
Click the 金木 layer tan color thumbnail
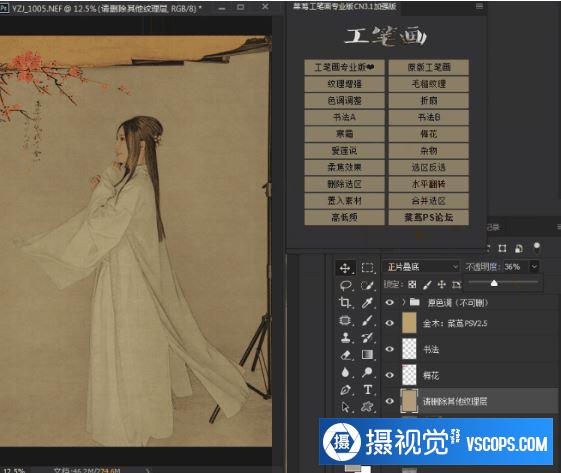(409, 323)
